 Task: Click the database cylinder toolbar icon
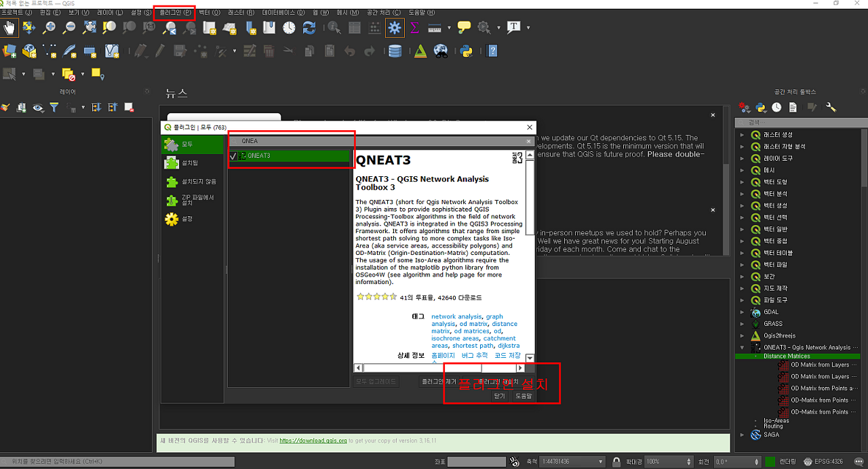pyautogui.click(x=395, y=51)
